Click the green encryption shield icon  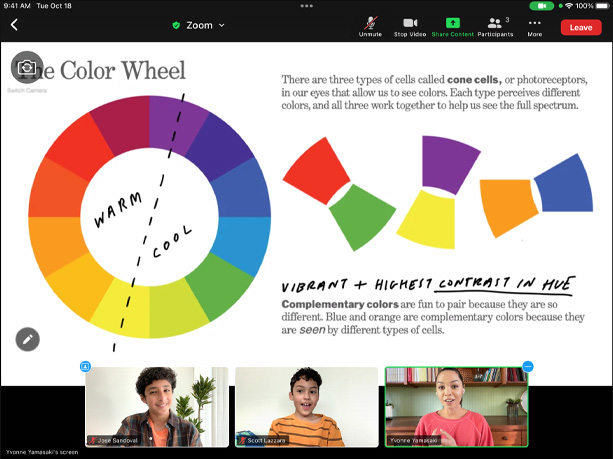pos(177,25)
